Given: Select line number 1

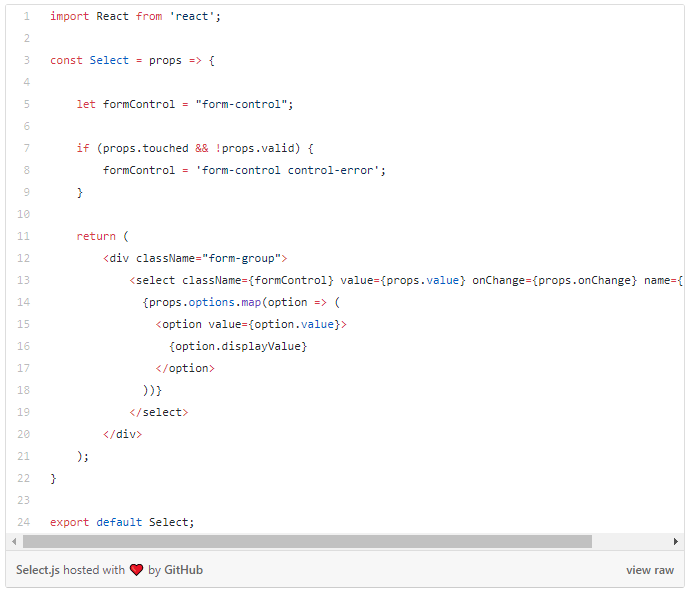Looking at the screenshot, I should (27, 17).
